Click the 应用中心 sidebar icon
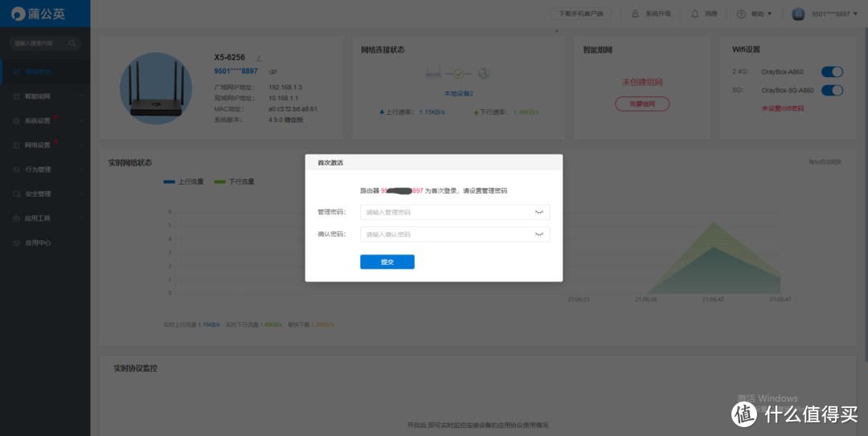Image resolution: width=868 pixels, height=436 pixels. click(x=17, y=243)
